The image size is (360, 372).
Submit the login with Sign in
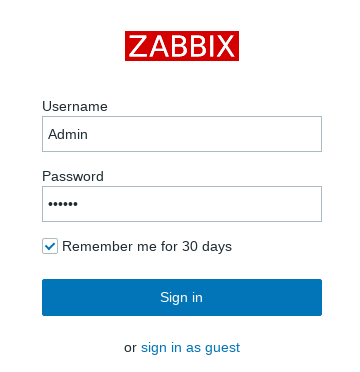182,297
